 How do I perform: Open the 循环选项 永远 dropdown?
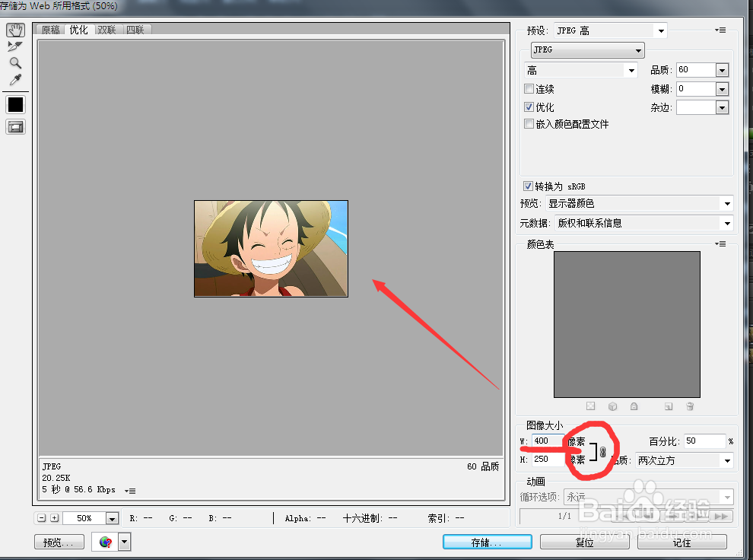click(x=649, y=497)
